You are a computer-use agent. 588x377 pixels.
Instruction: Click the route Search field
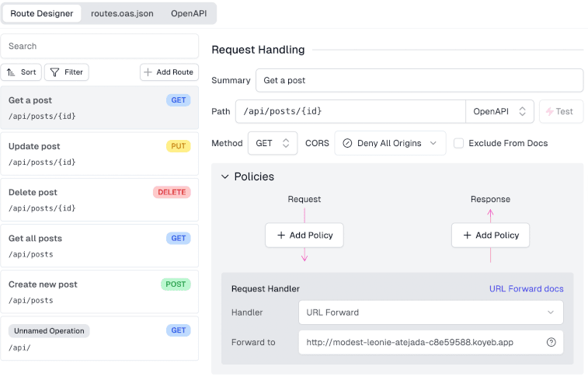coord(99,46)
